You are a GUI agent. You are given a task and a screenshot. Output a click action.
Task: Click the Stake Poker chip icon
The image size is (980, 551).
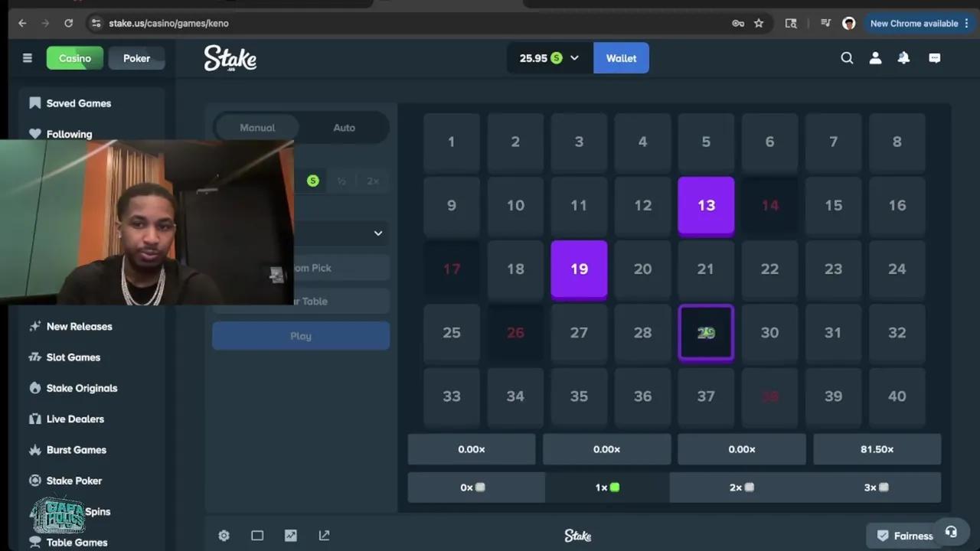(34, 481)
